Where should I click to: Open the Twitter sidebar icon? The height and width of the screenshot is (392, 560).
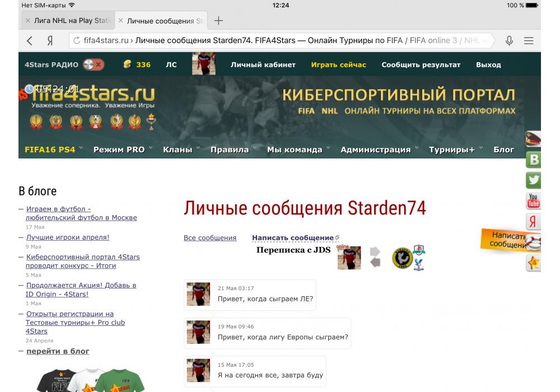pos(533,180)
